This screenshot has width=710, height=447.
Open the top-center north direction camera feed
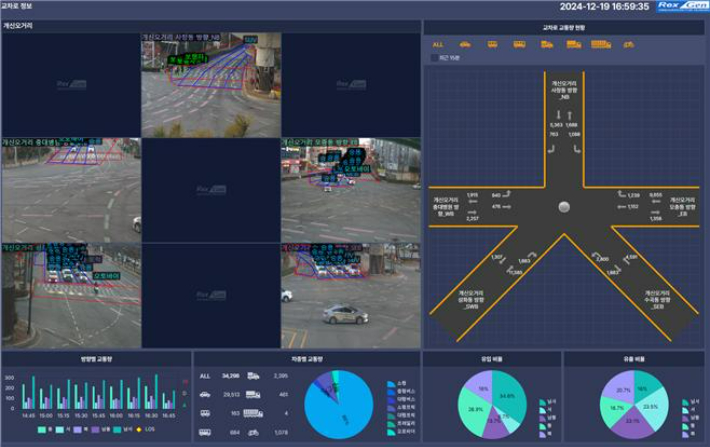(210, 85)
